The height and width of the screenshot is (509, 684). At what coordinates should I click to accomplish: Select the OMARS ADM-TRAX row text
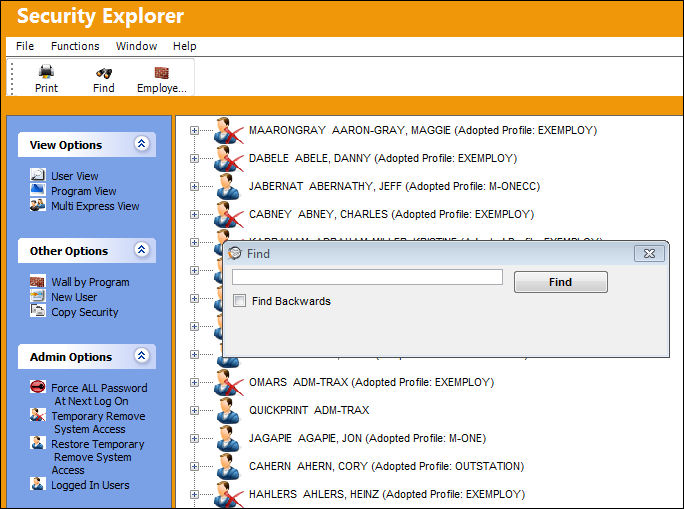pyautogui.click(x=371, y=383)
